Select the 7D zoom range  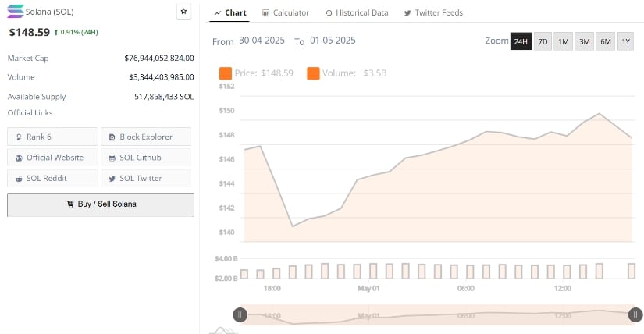[x=543, y=41]
